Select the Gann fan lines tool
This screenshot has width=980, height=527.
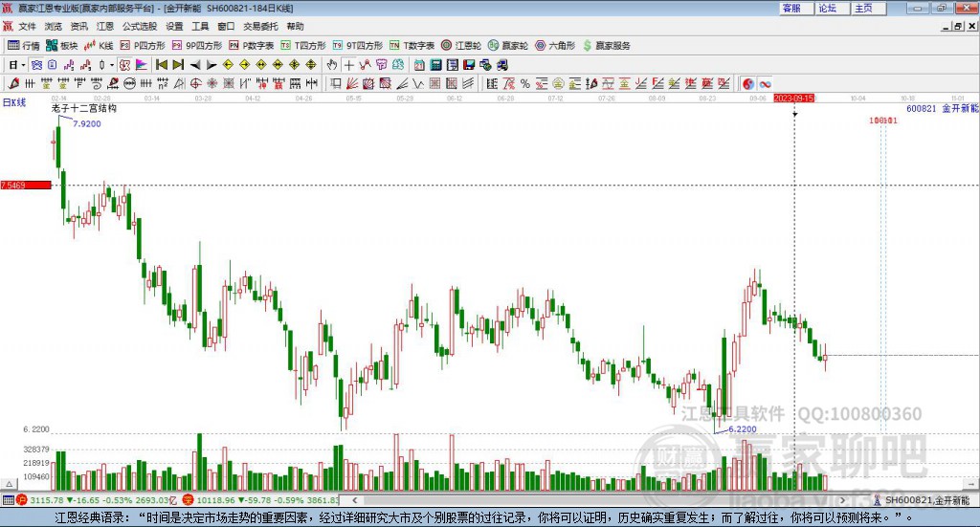click(352, 83)
